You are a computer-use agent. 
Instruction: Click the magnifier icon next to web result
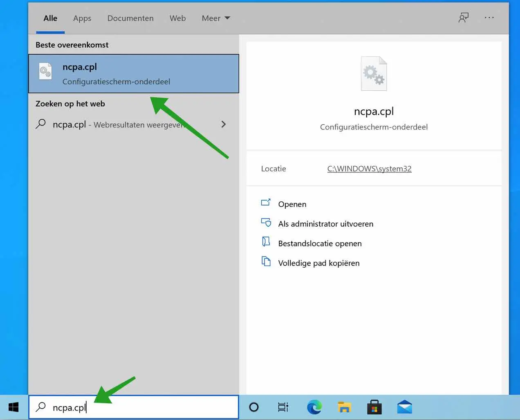(40, 124)
